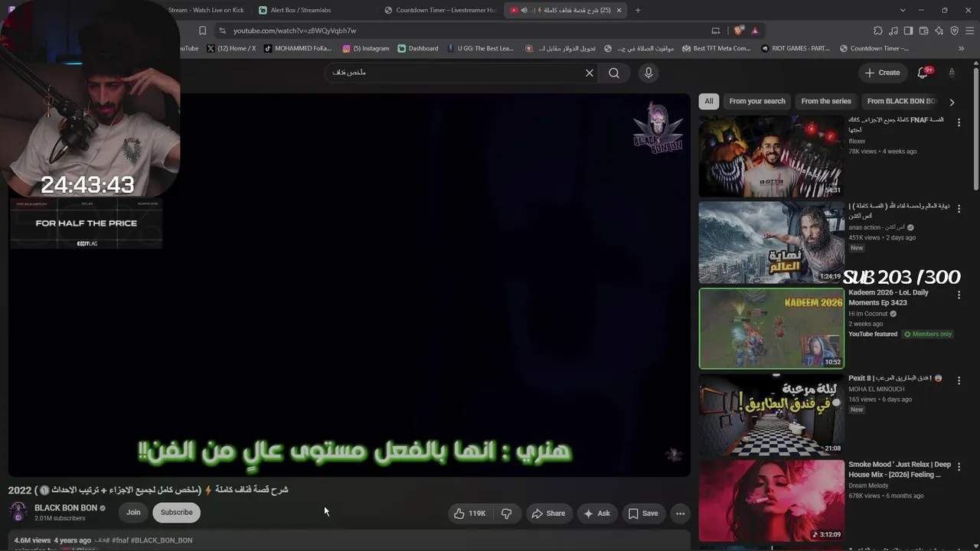The width and height of the screenshot is (980, 551).
Task: Subscribe to BLACK BON BON
Action: (176, 513)
